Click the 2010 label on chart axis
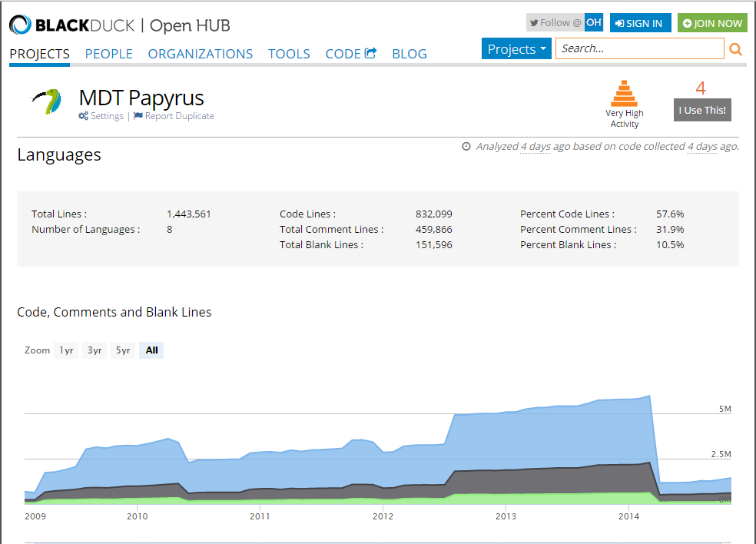Viewport: 756px width, 544px height. click(137, 516)
